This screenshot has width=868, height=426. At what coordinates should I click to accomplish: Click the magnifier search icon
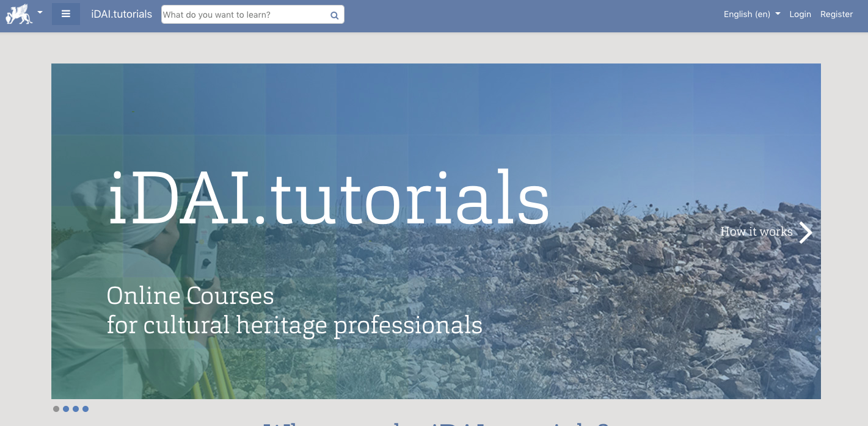[x=335, y=15]
